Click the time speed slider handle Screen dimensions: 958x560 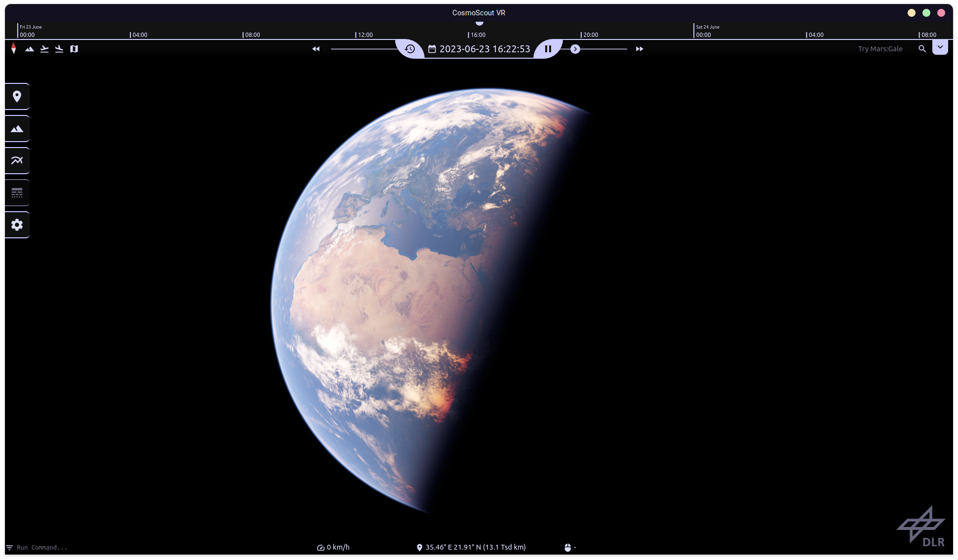click(575, 49)
